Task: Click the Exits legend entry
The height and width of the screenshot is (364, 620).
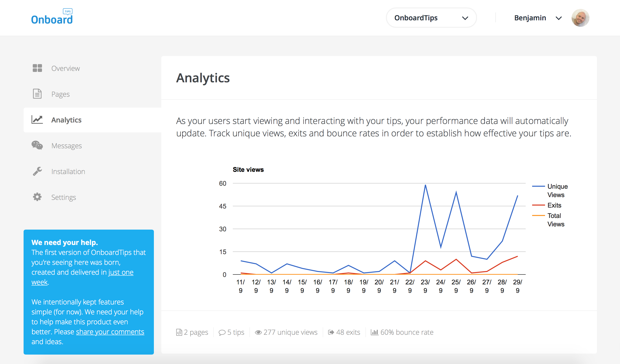Action: pos(547,205)
